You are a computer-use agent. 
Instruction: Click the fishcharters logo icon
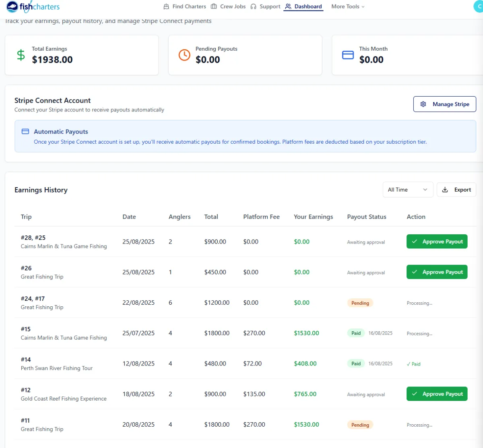point(12,6)
